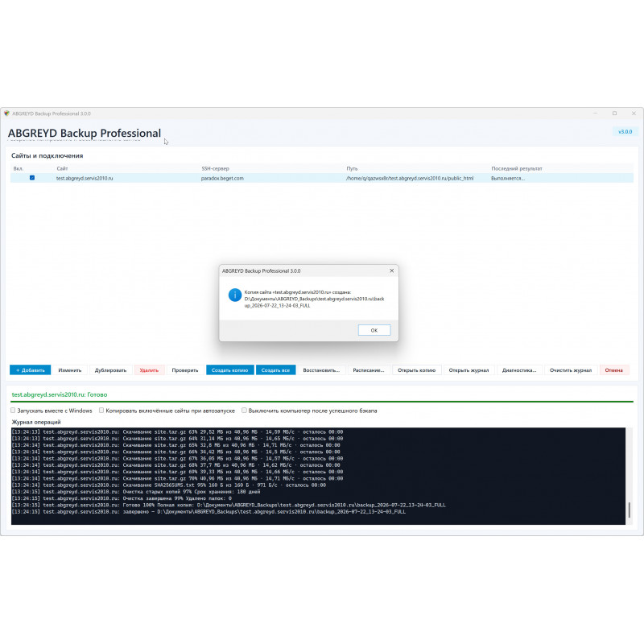Screen dimensions: 644x644
Task: Click the log panel scrollbar thumb
Action: tap(629, 510)
